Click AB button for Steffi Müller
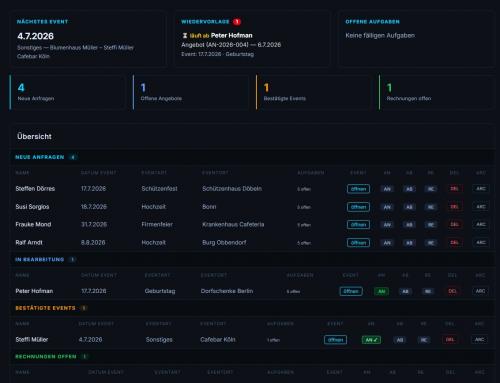 tap(400, 340)
